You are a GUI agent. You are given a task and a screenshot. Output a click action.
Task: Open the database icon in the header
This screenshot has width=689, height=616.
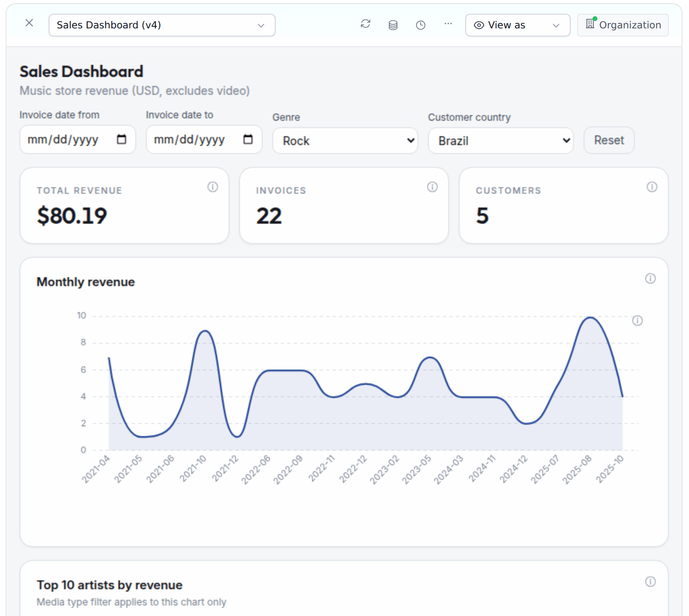393,25
